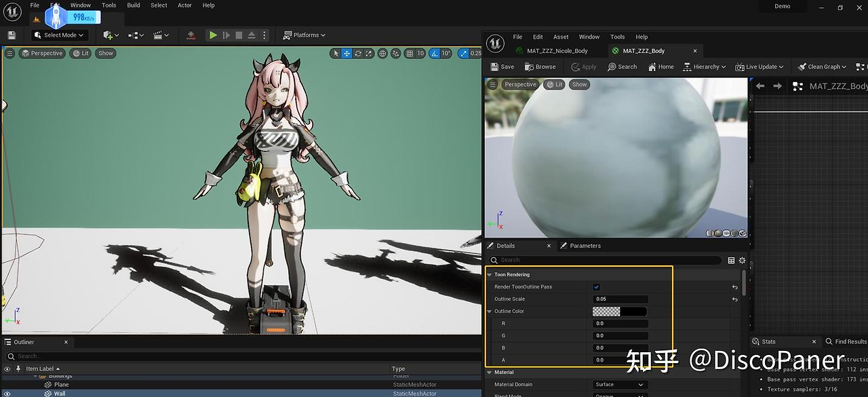Open the Asset menu in material editor
Image resolution: width=868 pixels, height=397 pixels.
(x=561, y=37)
